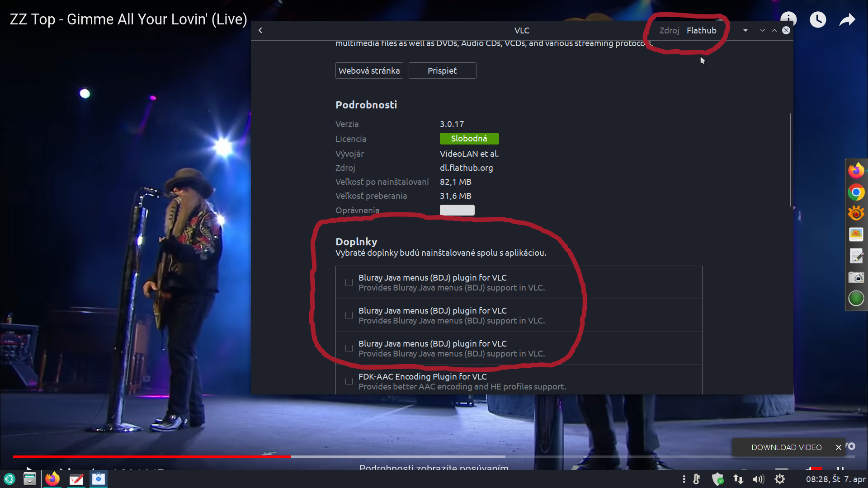
Task: Launch Chrome from the side dock
Action: click(856, 192)
